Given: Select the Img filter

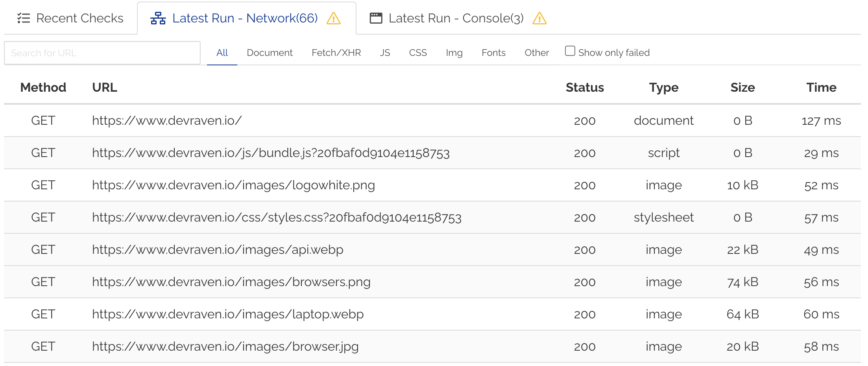Looking at the screenshot, I should tap(454, 52).
